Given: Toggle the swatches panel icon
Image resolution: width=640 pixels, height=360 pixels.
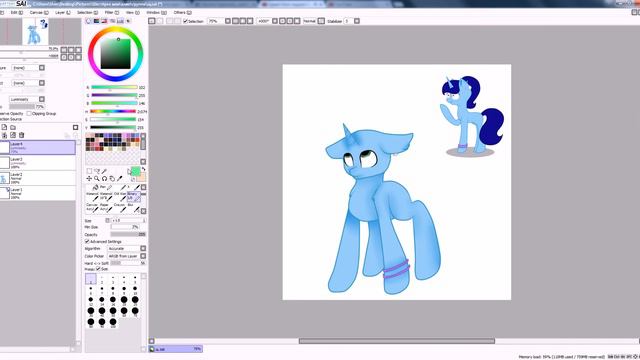Looking at the screenshot, I should click(120, 21).
